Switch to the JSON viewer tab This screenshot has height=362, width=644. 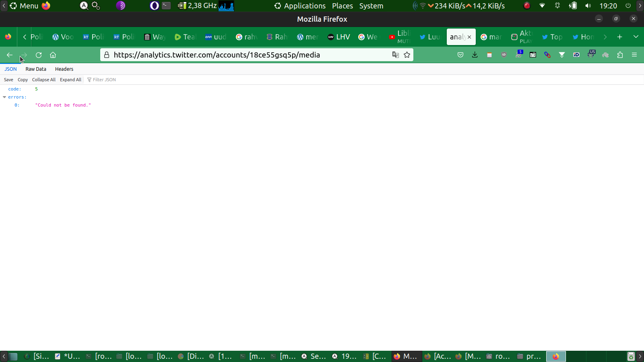click(x=10, y=69)
